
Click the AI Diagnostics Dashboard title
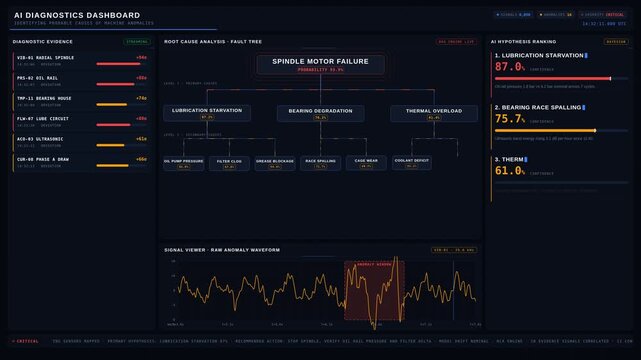pyautogui.click(x=77, y=16)
